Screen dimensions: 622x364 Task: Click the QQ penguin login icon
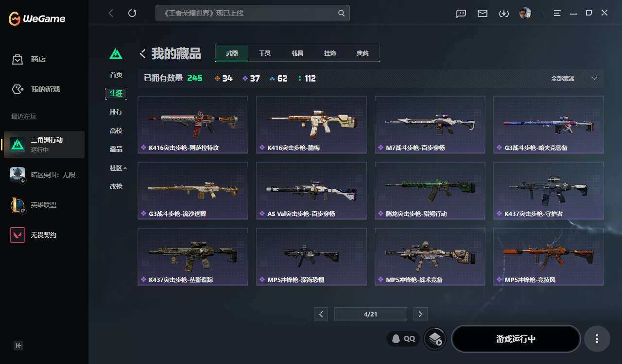click(403, 339)
